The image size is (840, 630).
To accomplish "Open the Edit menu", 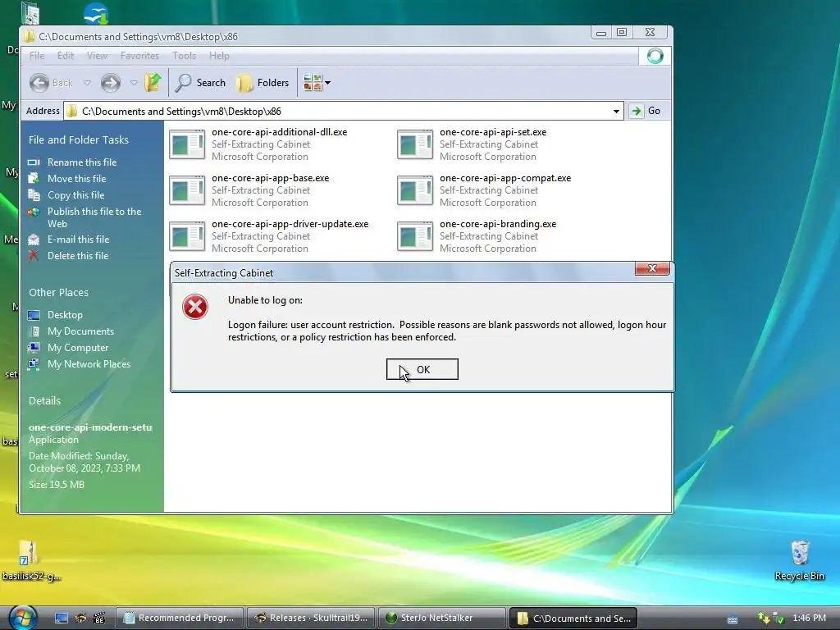I will pos(66,56).
